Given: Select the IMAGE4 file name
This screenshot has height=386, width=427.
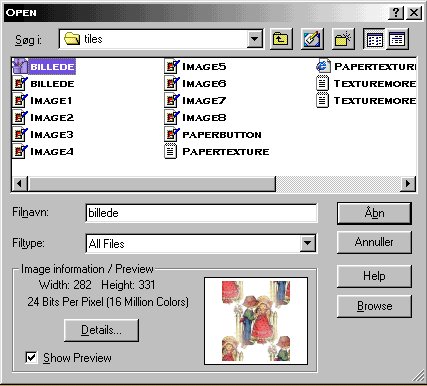Looking at the screenshot, I should click(52, 152).
